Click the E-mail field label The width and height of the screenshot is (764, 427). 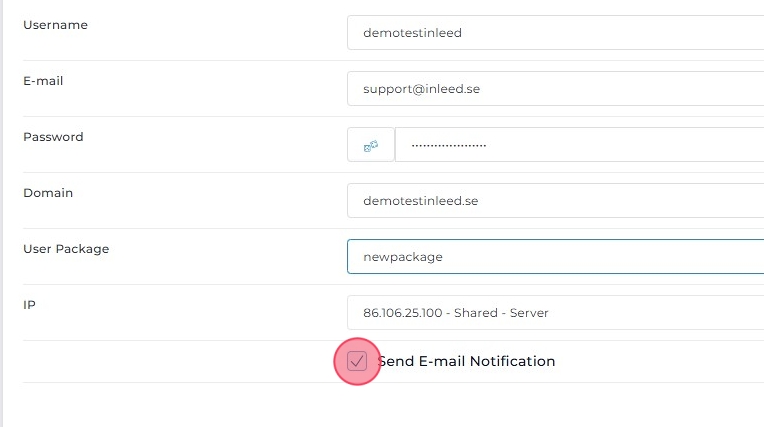click(43, 81)
